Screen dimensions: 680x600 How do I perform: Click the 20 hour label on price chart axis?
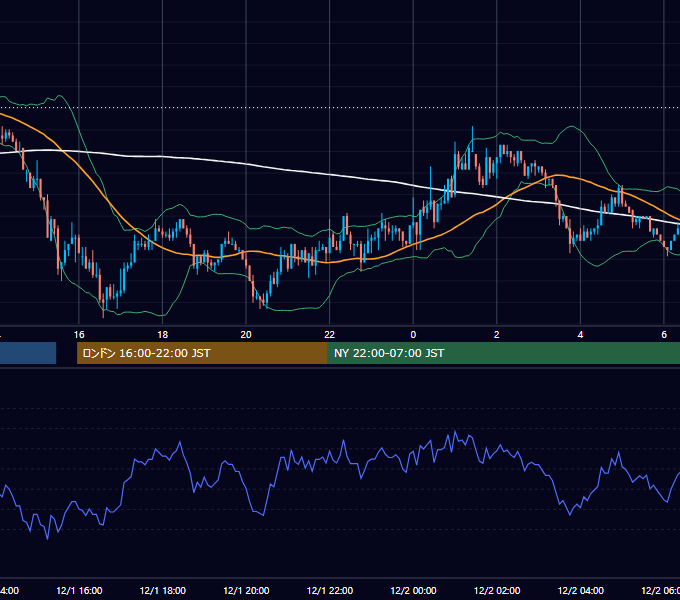pyautogui.click(x=246, y=335)
